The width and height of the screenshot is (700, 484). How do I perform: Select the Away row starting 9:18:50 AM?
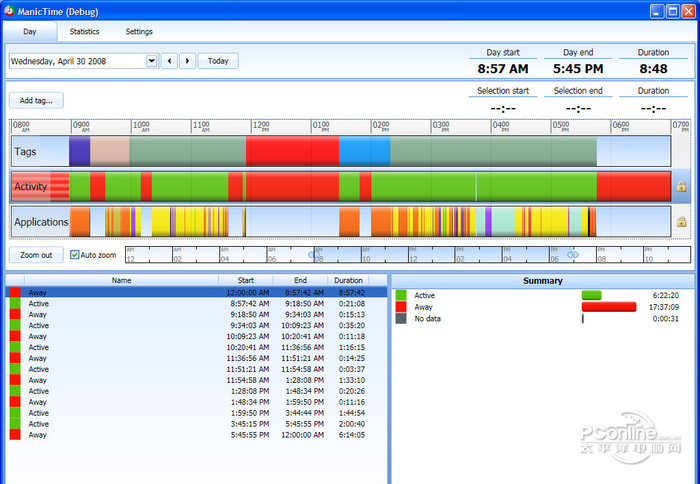[196, 314]
